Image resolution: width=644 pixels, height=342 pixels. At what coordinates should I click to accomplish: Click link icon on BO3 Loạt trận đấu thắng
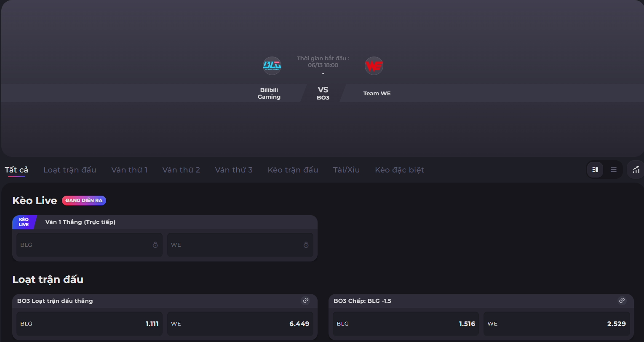[306, 301]
